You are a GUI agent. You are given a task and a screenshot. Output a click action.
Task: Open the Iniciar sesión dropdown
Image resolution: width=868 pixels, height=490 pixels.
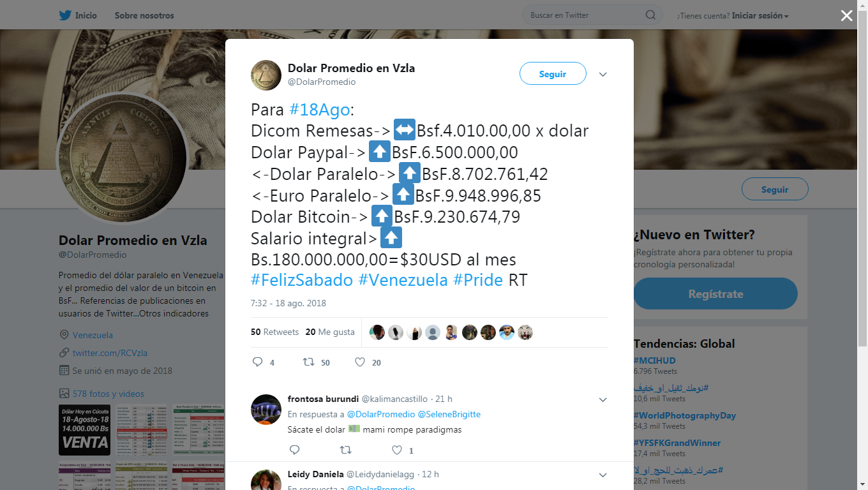tap(760, 15)
